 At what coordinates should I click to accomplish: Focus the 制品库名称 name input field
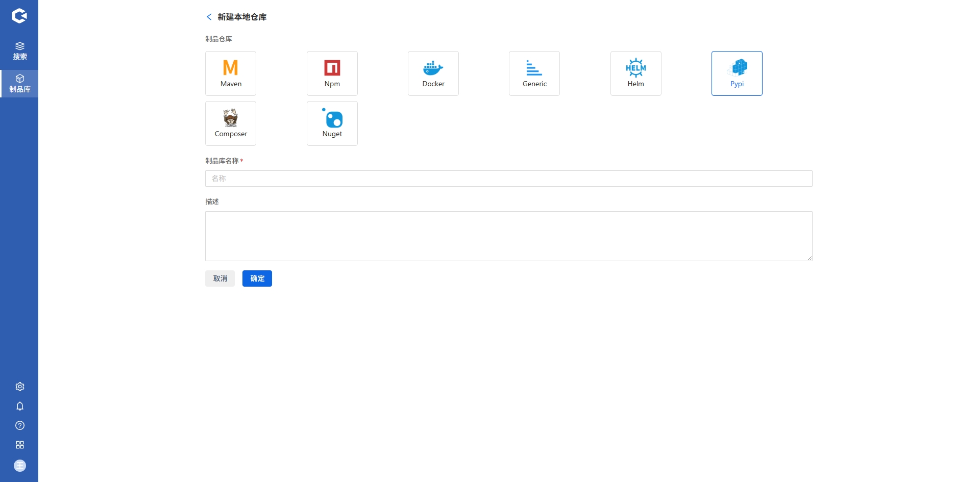[509, 179]
